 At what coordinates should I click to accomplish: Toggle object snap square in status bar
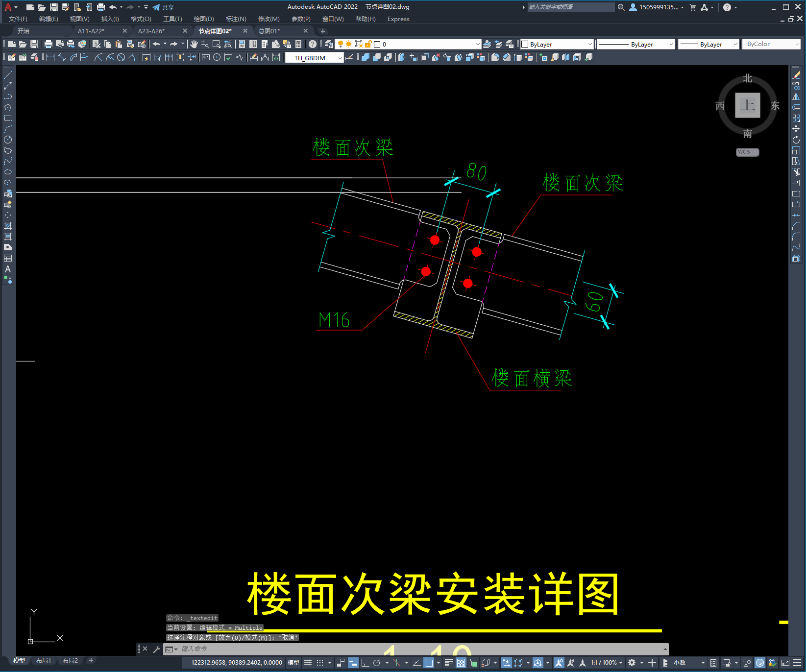(x=429, y=663)
